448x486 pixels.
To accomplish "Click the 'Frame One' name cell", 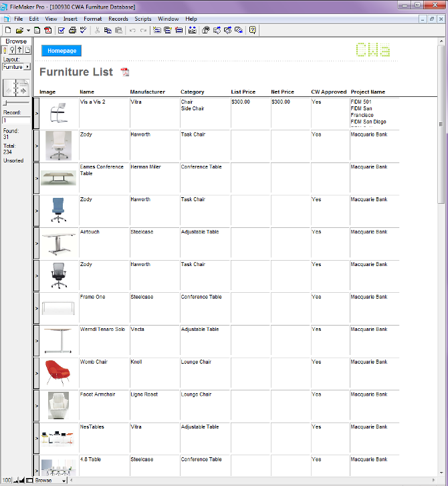I will (x=104, y=308).
